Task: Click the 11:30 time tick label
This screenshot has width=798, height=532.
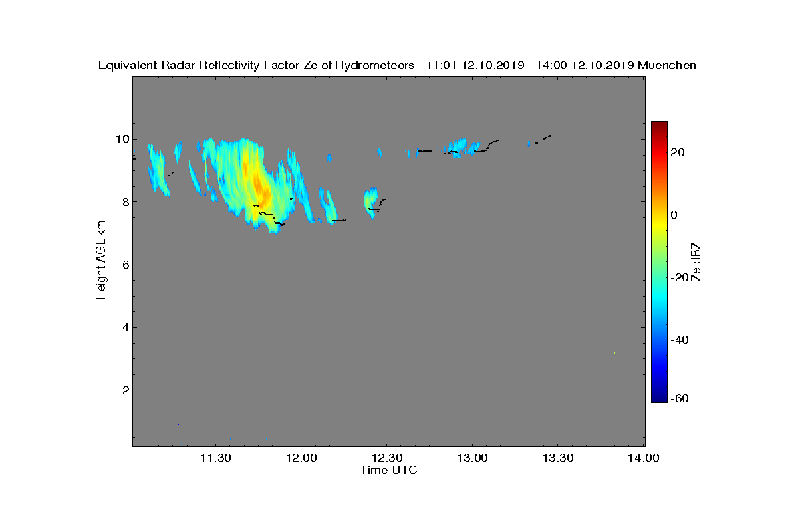Action: pos(215,458)
